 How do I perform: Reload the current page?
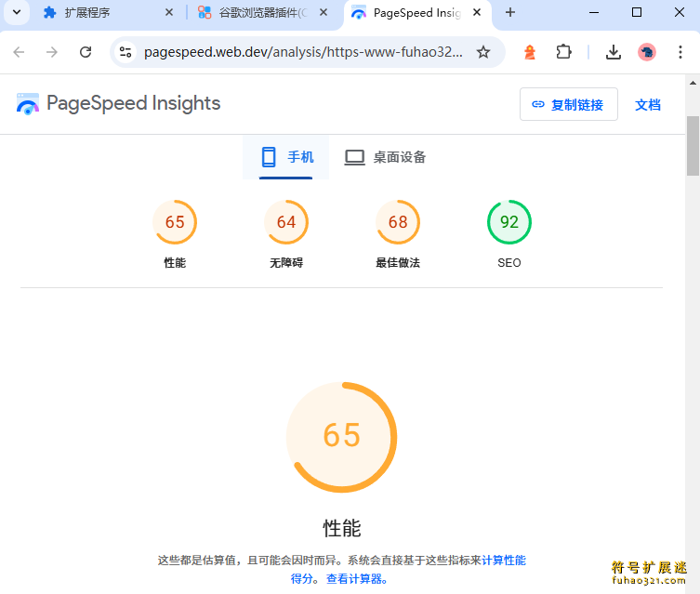pos(86,52)
